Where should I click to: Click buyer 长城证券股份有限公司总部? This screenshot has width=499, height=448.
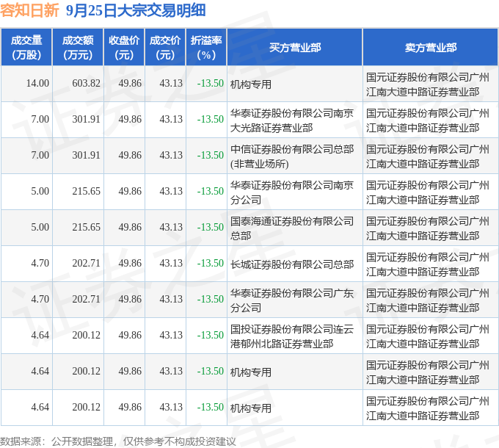click(x=292, y=264)
